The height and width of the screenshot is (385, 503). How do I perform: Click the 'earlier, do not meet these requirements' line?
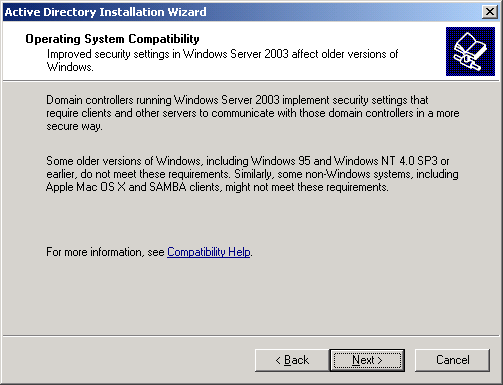(x=252, y=174)
